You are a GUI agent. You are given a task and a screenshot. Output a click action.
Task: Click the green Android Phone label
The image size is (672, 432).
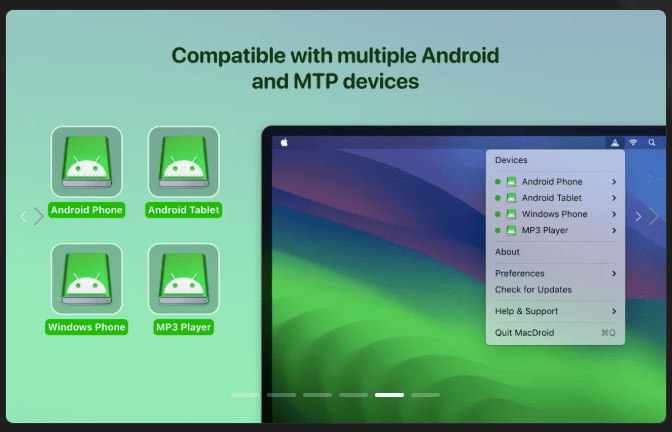[x=87, y=210]
